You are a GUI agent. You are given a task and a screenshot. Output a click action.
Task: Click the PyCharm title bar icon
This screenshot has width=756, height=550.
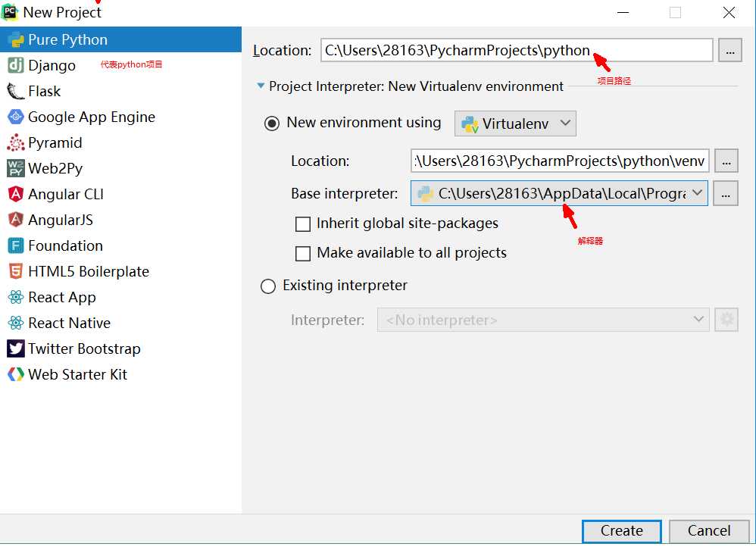pos(10,11)
